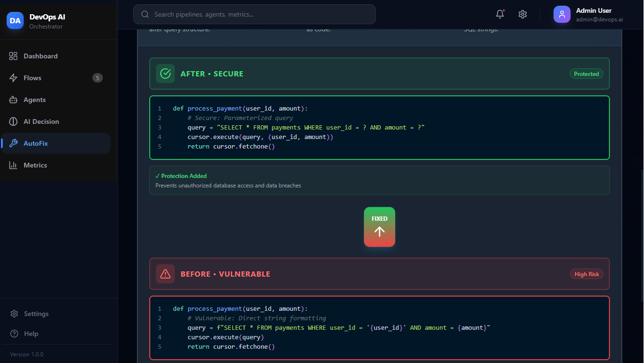The width and height of the screenshot is (644, 363).
Task: Click the search magnifier icon
Action: pyautogui.click(x=145, y=14)
